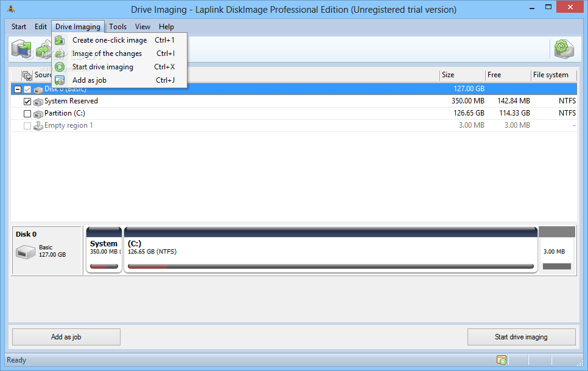Open the Edit menu
The height and width of the screenshot is (371, 588).
click(x=41, y=27)
